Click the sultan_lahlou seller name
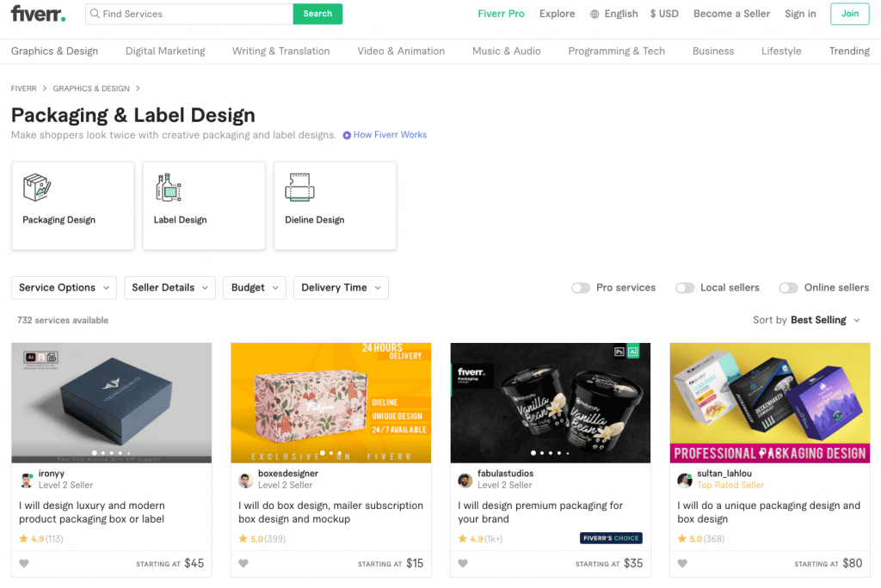The image size is (881, 588). click(724, 474)
